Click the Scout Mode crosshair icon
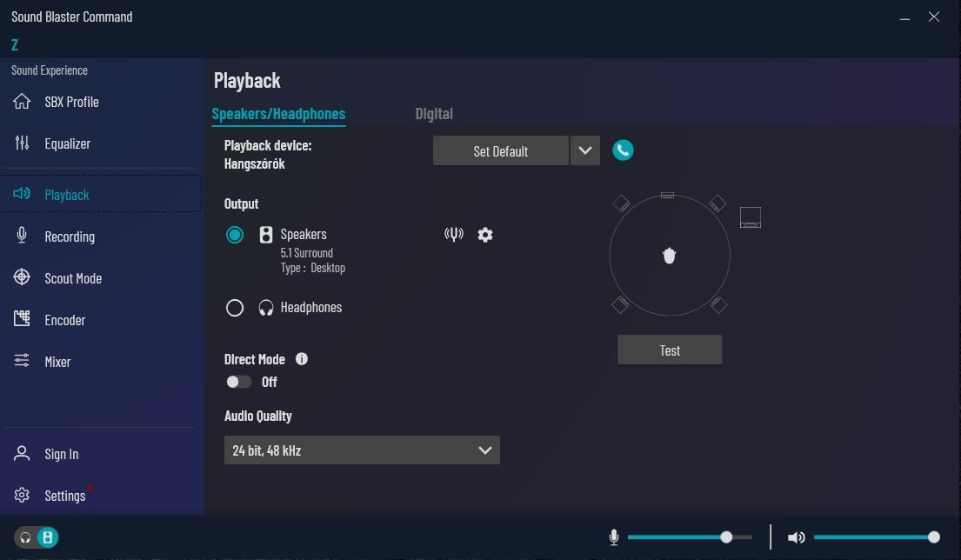Screen dimensions: 961x560 click(x=22, y=277)
